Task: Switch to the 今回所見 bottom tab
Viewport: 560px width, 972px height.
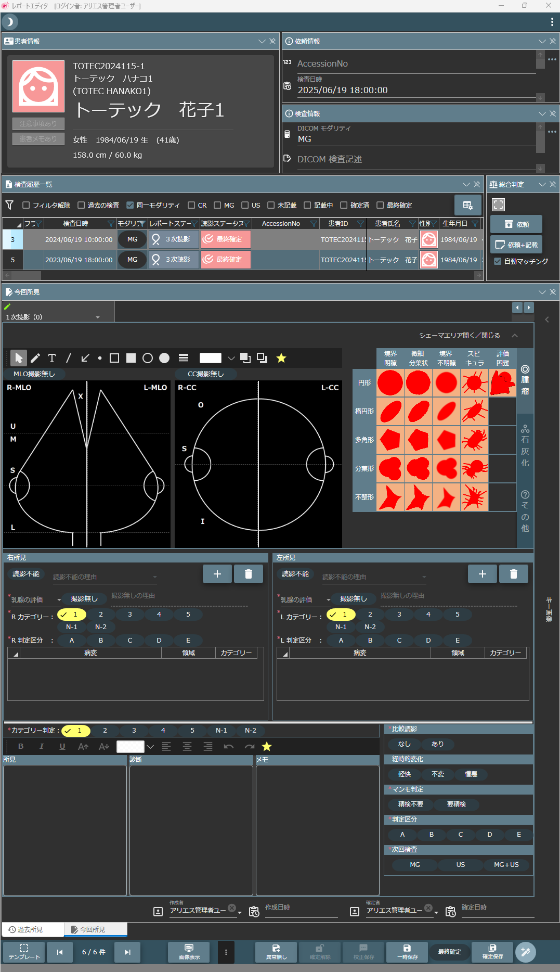Action: click(x=95, y=929)
